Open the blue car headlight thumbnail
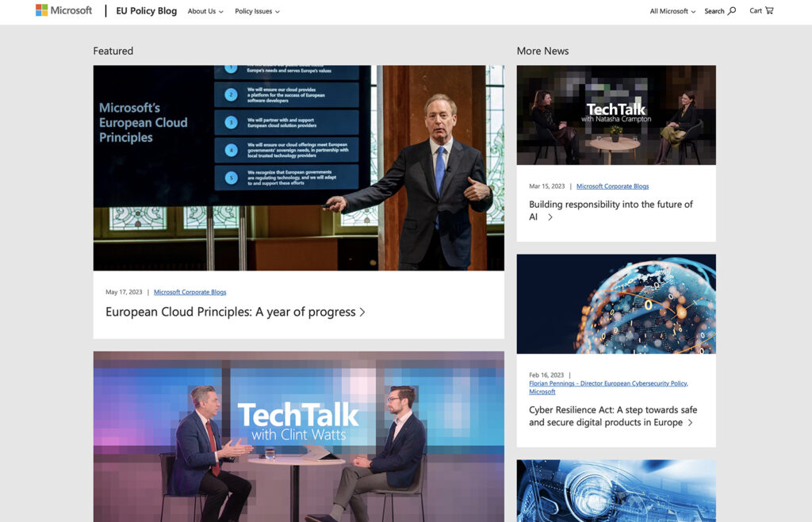 coord(616,491)
